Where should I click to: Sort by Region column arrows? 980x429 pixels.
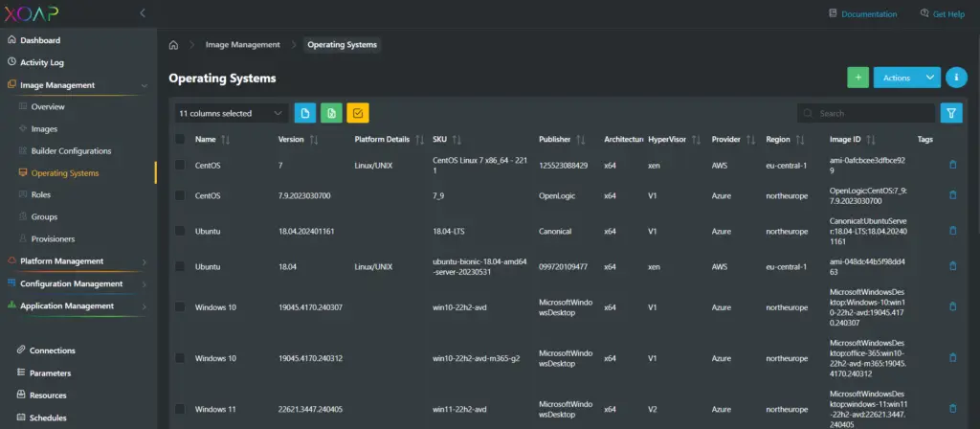point(800,140)
